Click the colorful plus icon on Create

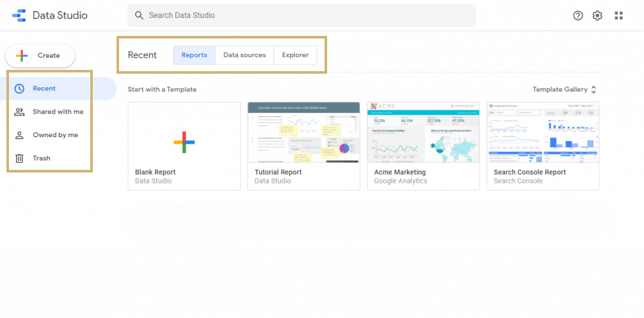[22, 56]
